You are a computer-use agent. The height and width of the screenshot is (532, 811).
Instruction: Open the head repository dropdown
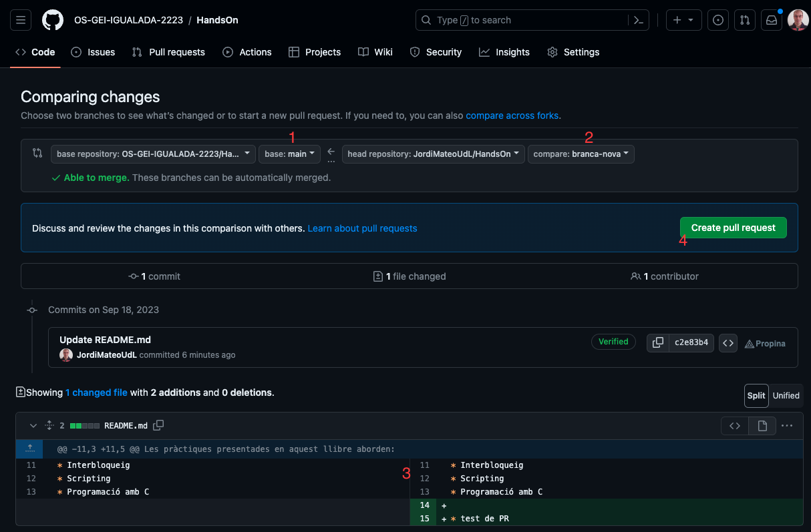click(x=434, y=154)
